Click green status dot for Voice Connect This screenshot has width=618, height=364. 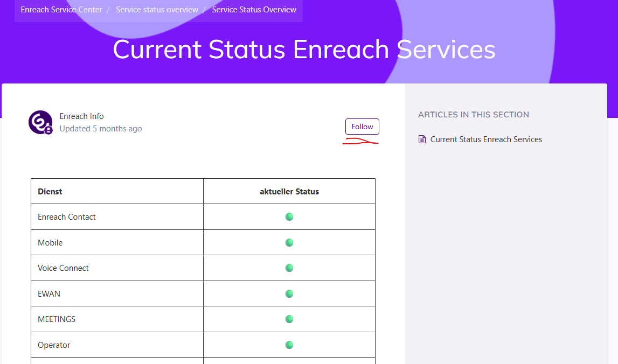pos(289,268)
